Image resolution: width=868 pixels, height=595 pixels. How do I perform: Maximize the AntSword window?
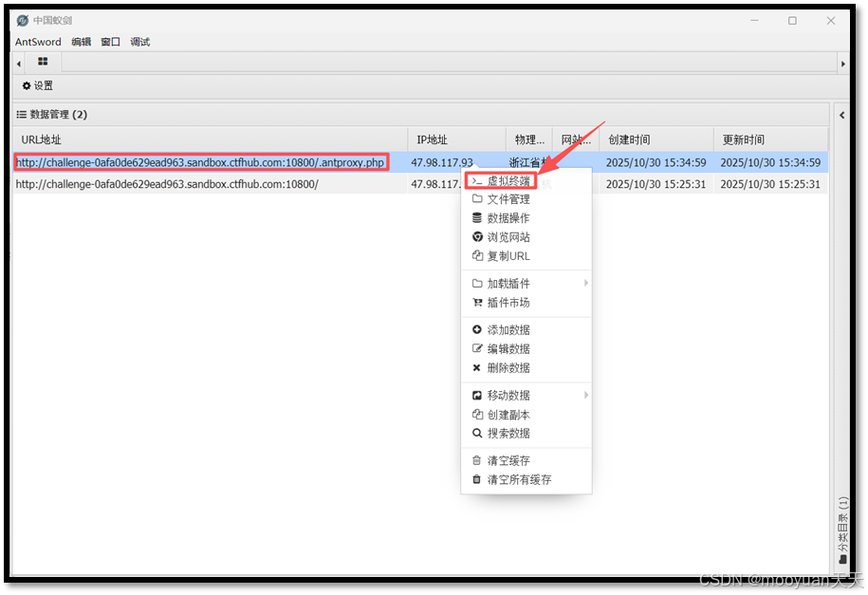792,21
